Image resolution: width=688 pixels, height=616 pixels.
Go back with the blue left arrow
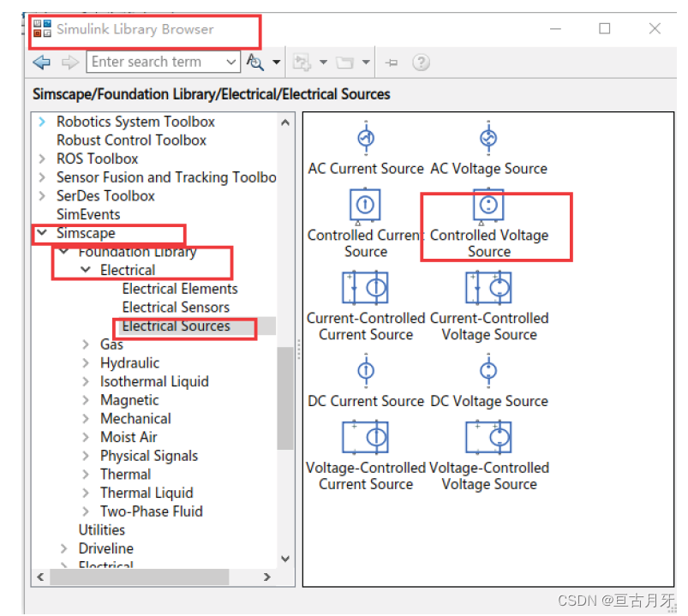coord(42,63)
